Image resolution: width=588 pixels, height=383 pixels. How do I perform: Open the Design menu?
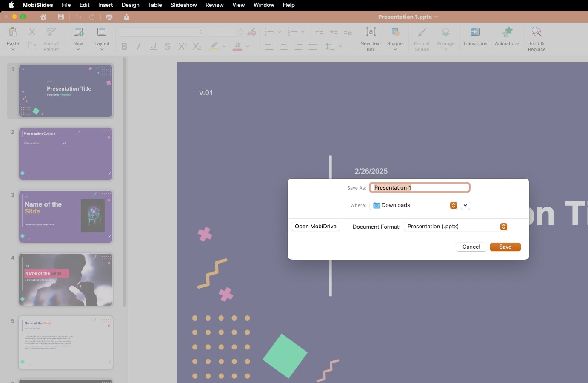[131, 5]
